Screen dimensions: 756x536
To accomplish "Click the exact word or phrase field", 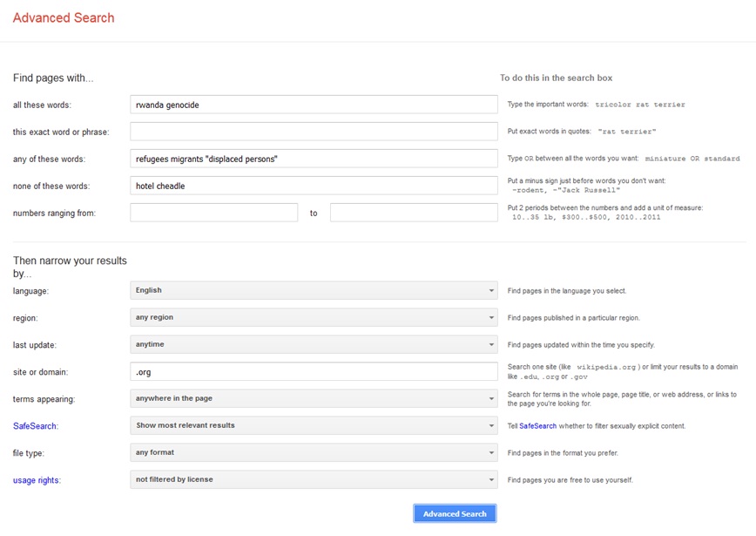I will coord(314,131).
